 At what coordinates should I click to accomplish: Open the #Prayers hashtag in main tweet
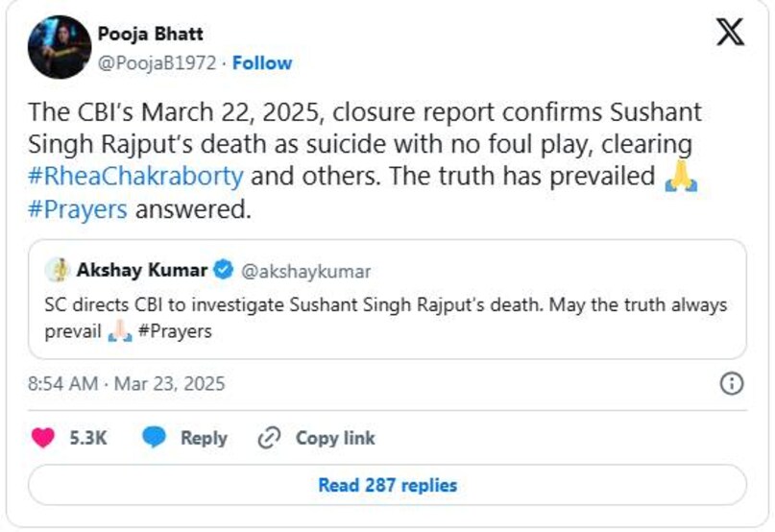79,210
